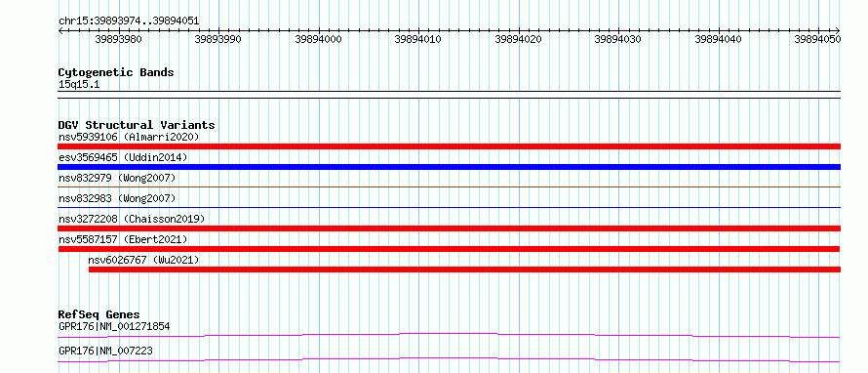Open variant nsv5939106 (Almarri2020) label

click(x=129, y=137)
